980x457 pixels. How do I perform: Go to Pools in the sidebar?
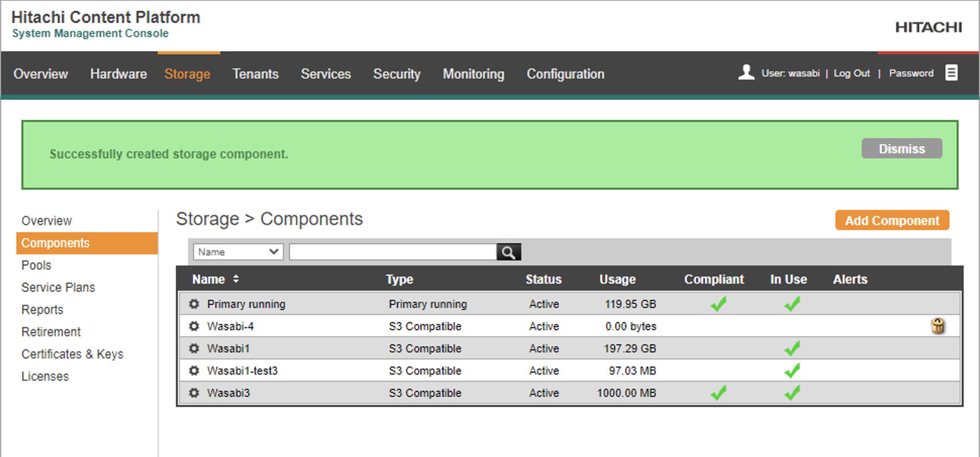[36, 265]
